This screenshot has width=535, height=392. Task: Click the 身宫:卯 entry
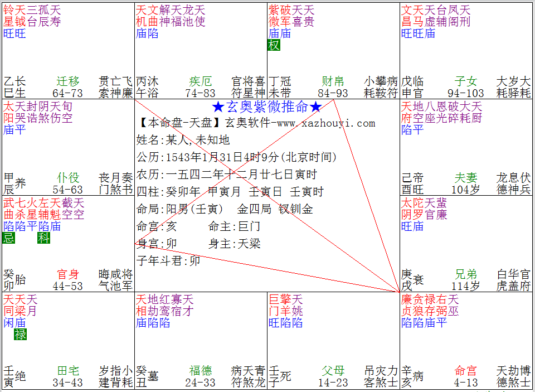[157, 244]
